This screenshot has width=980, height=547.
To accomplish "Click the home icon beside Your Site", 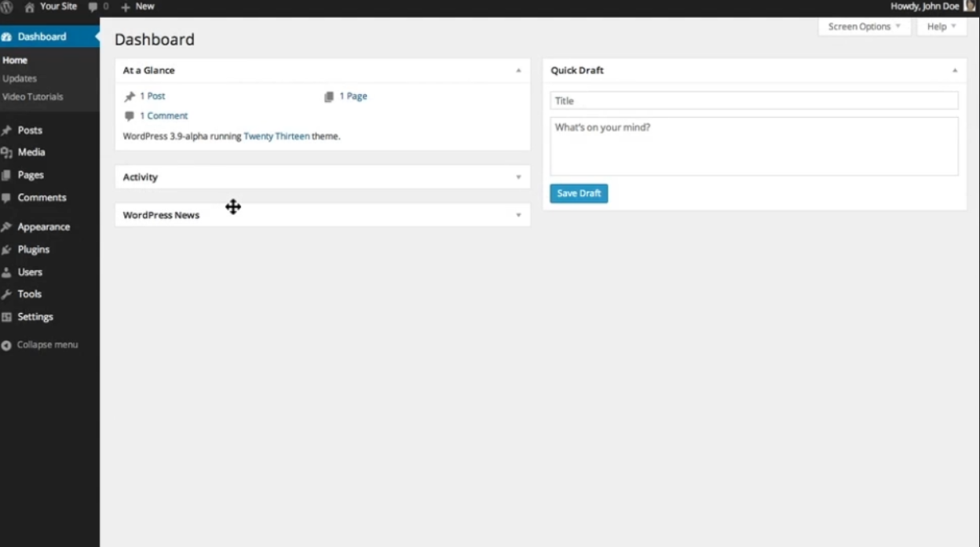I will (x=30, y=7).
